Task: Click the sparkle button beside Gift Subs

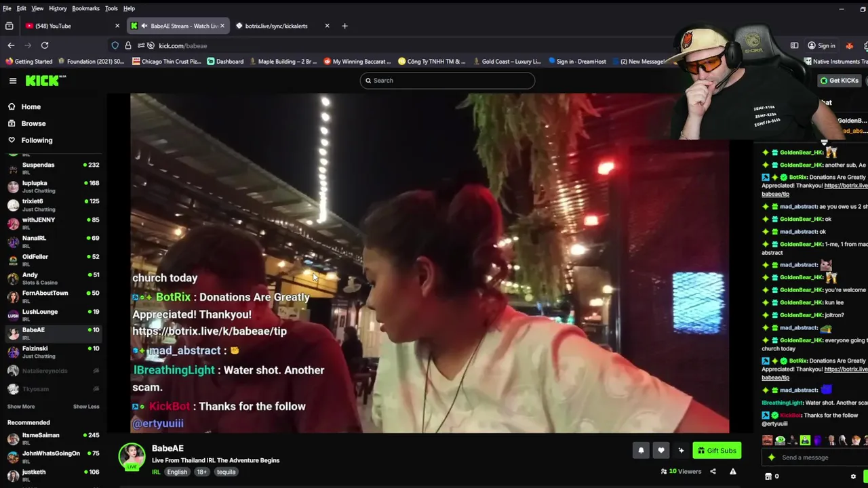Action: tap(681, 451)
